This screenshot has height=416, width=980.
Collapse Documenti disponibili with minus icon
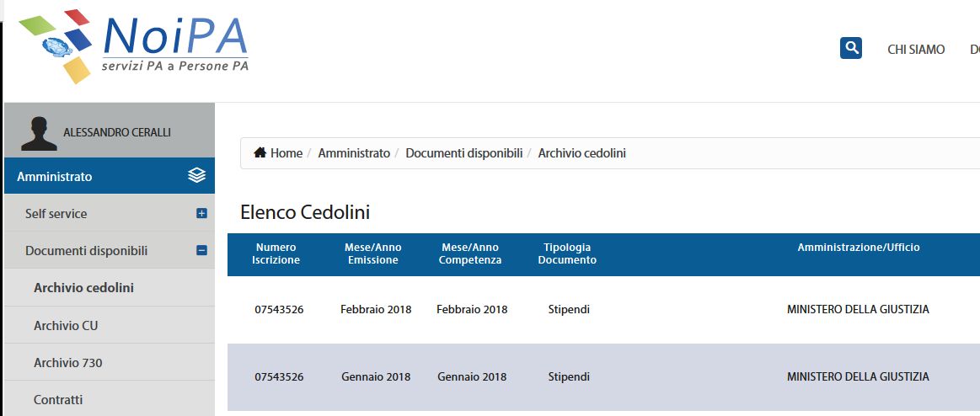tap(201, 250)
